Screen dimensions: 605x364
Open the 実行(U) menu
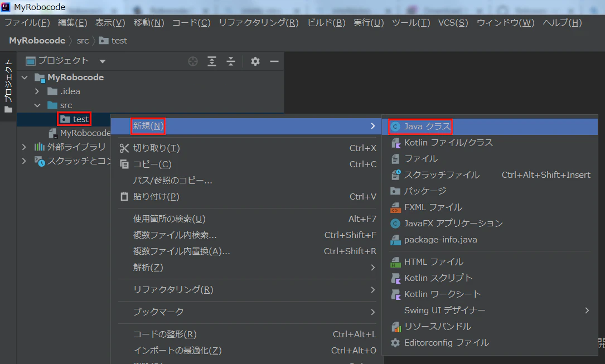pos(368,23)
